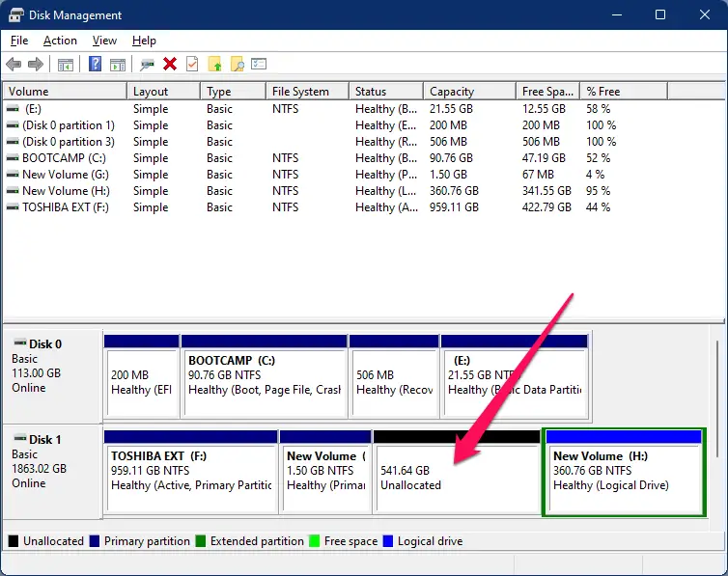Sort by the Capacity column header
Image resolution: width=728 pixels, height=576 pixels.
(x=452, y=92)
